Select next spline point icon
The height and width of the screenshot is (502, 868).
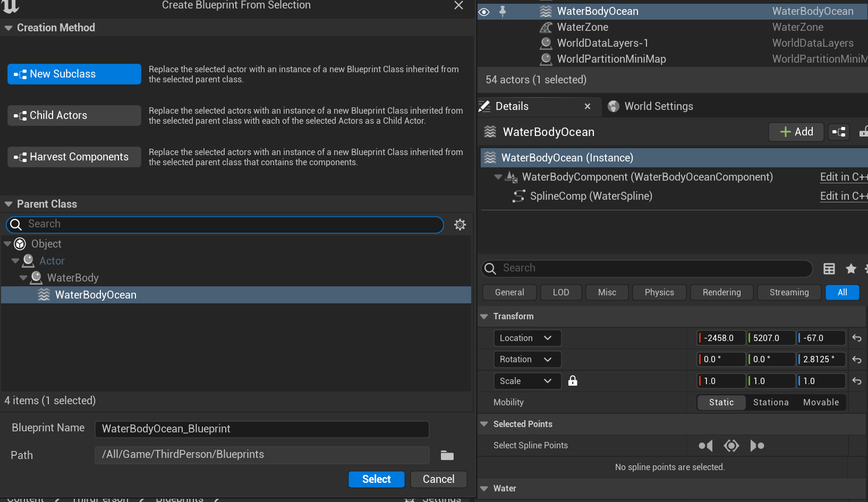757,446
